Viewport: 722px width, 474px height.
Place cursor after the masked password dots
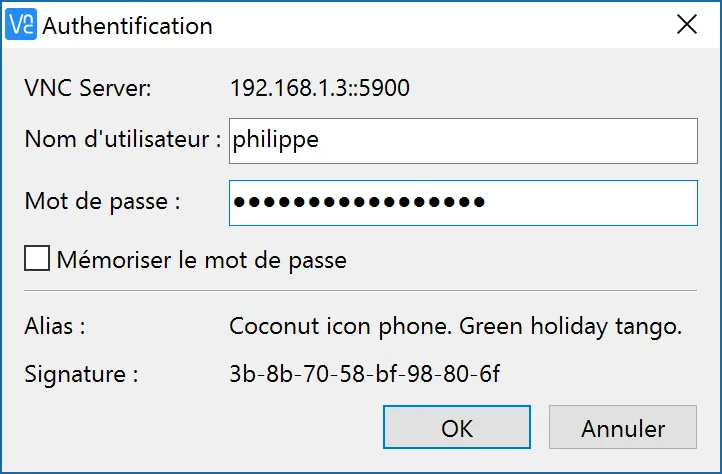(487, 202)
